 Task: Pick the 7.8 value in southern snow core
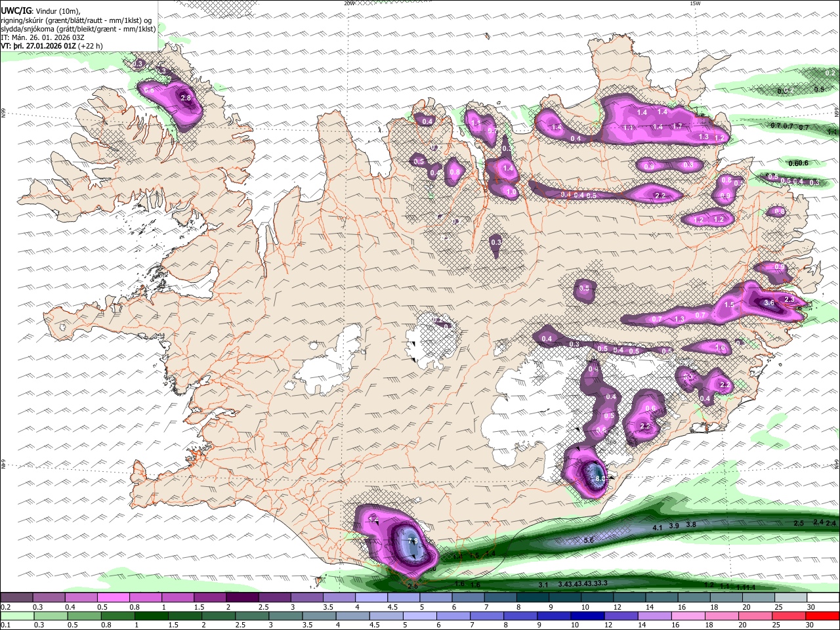[x=413, y=541]
